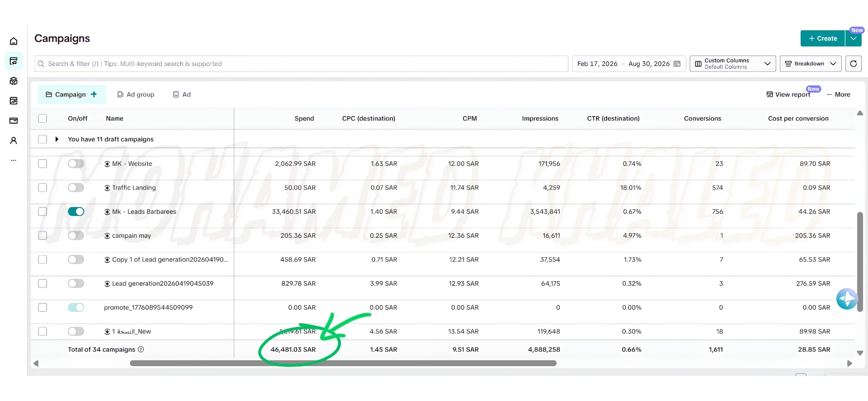Open the Campaigns icon in the left sidebar
Viewport: 868px width, 401px height.
pyautogui.click(x=14, y=61)
